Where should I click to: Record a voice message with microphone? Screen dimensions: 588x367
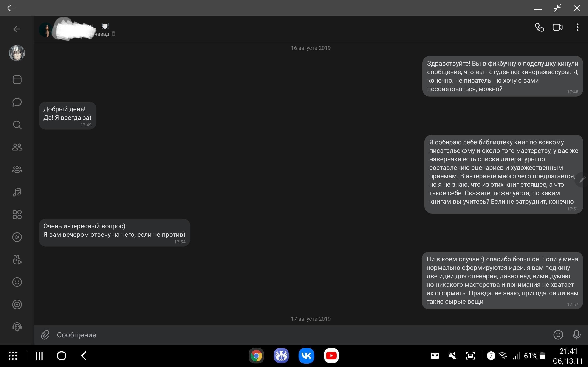point(576,335)
